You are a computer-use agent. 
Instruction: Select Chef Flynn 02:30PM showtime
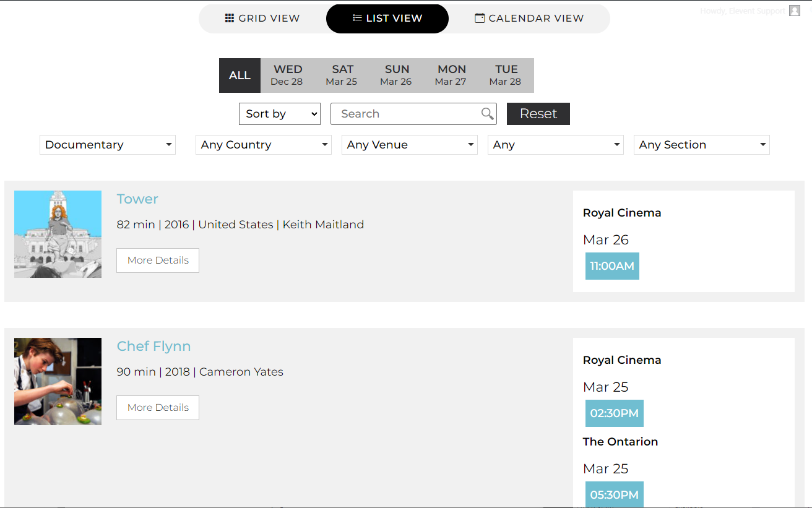pos(615,413)
